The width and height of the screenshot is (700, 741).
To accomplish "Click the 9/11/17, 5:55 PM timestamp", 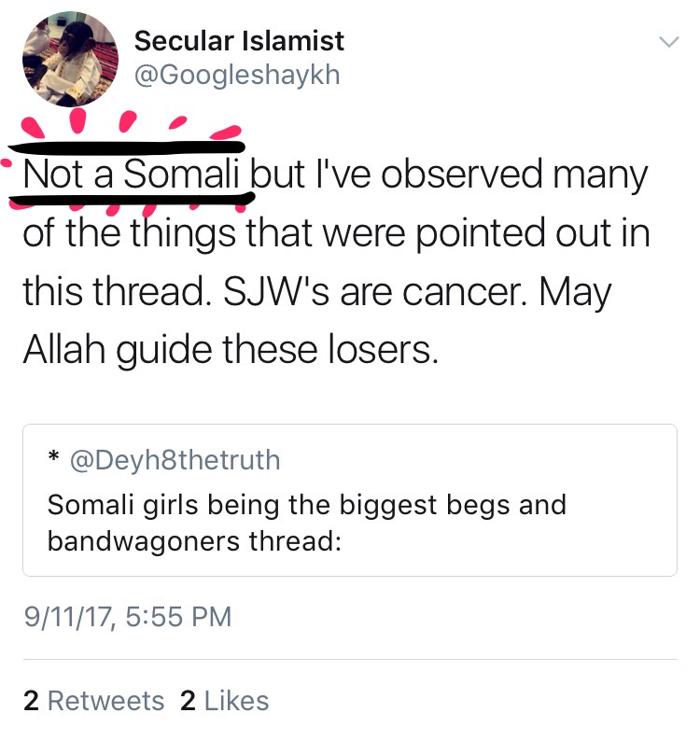I will click(127, 617).
